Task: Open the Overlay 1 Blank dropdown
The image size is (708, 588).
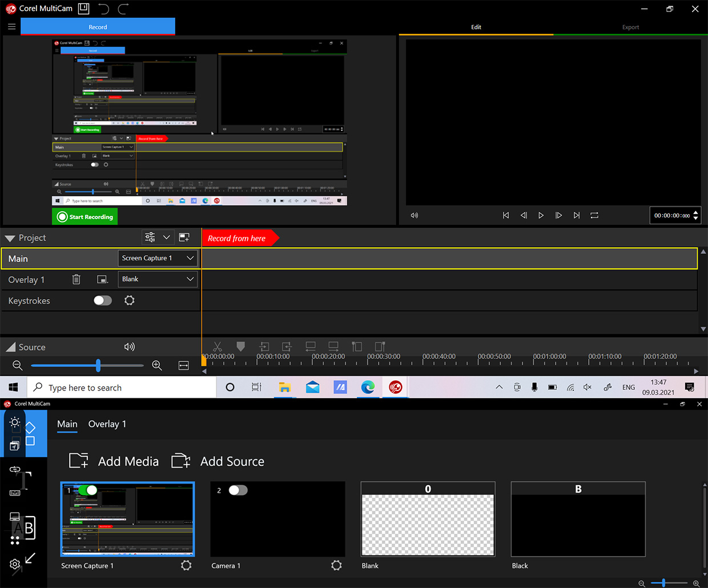Action: pos(158,279)
